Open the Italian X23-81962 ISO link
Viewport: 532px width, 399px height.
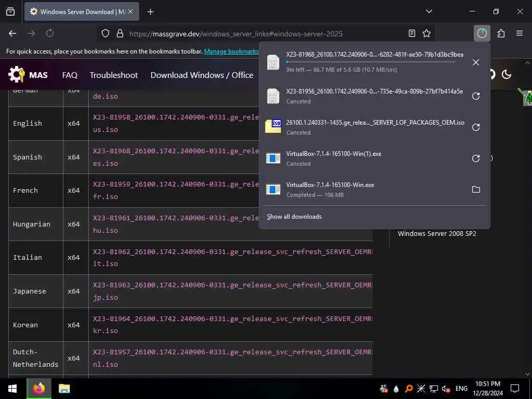pyautogui.click(x=232, y=258)
